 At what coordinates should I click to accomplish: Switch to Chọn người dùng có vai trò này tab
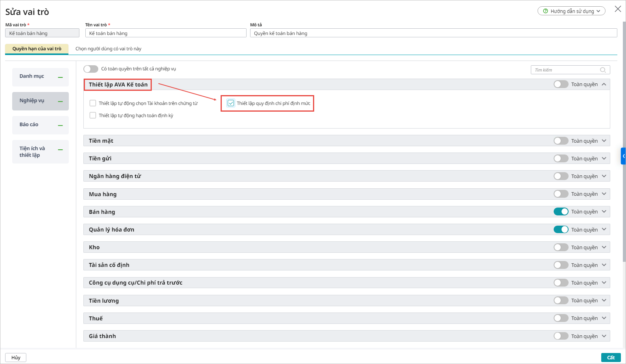108,49
